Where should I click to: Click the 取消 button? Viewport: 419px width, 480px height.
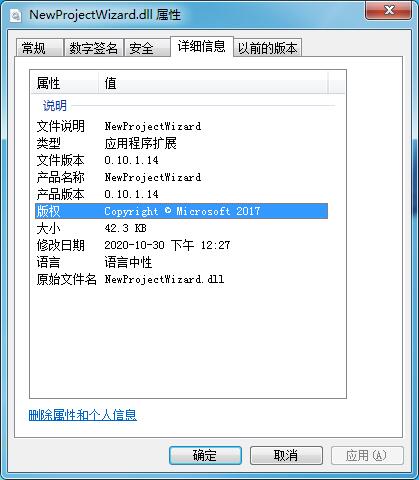tap(286, 455)
